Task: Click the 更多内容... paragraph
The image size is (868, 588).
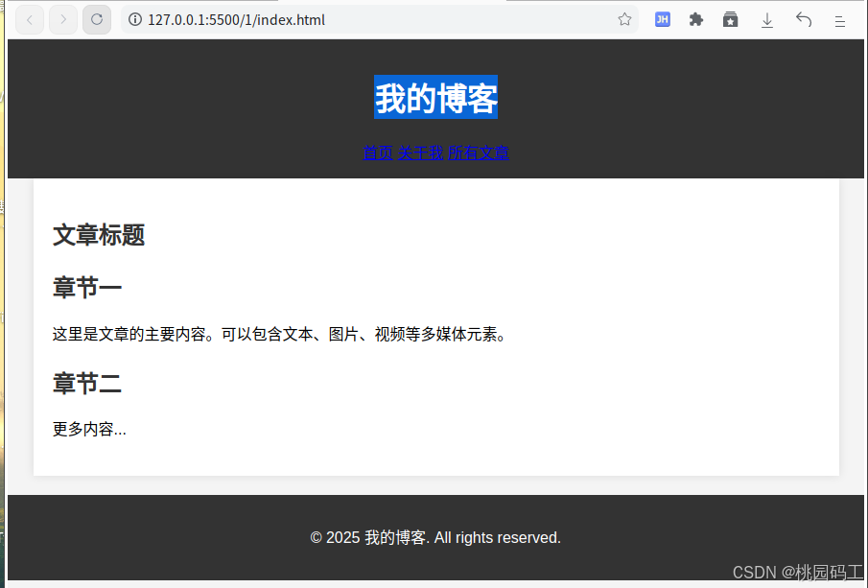Action: point(89,429)
